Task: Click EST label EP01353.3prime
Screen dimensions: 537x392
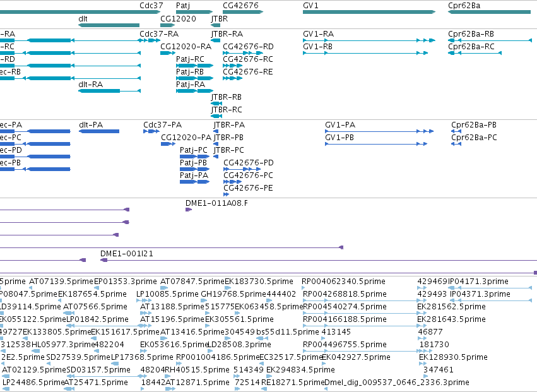Action: 126,282
